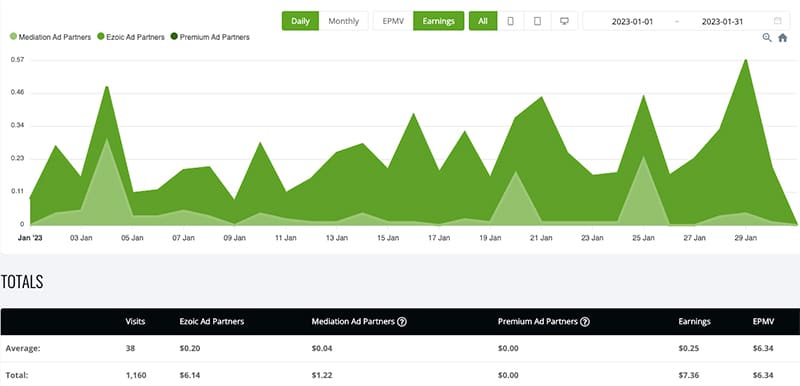The width and height of the screenshot is (800, 386).
Task: Switch chart to Monthly view
Action: [x=343, y=21]
